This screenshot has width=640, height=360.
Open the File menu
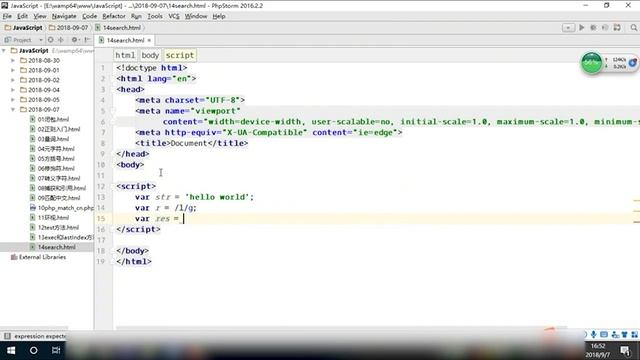(x=7, y=16)
